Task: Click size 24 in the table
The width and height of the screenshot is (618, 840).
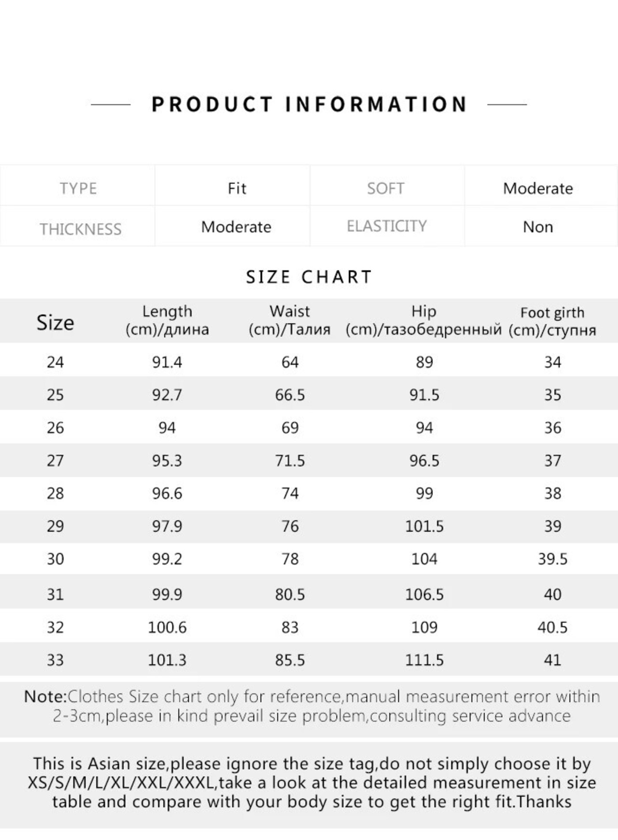Action: click(56, 362)
